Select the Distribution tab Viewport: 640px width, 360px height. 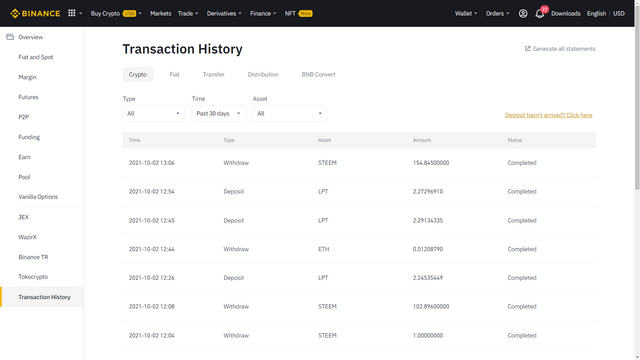point(263,74)
